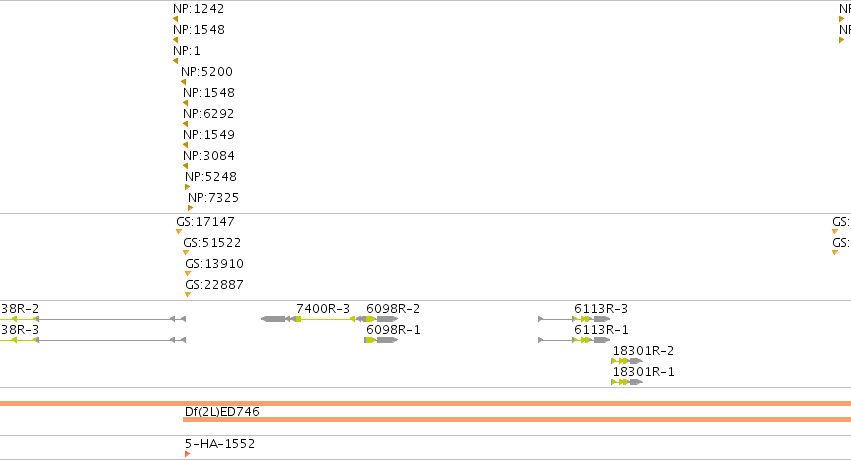Select the NP:7325 insertion label

(x=213, y=198)
